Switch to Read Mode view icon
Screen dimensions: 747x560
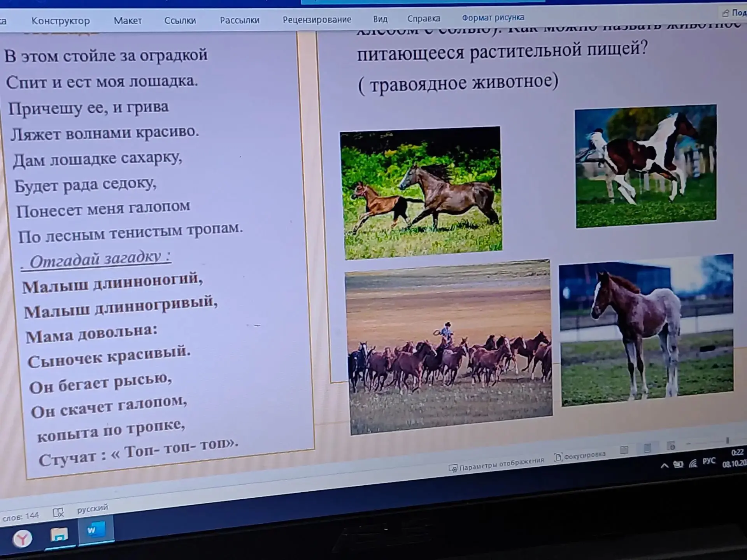coord(624,450)
